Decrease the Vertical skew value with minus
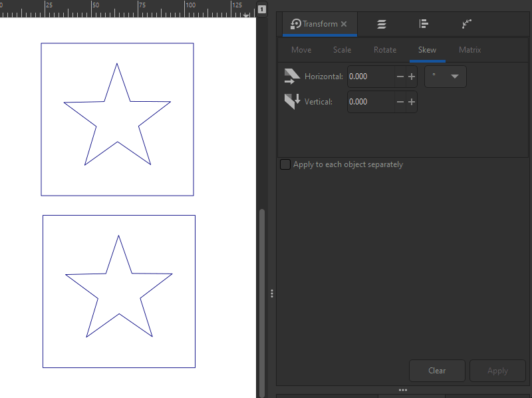This screenshot has height=398, width=532. click(400, 101)
